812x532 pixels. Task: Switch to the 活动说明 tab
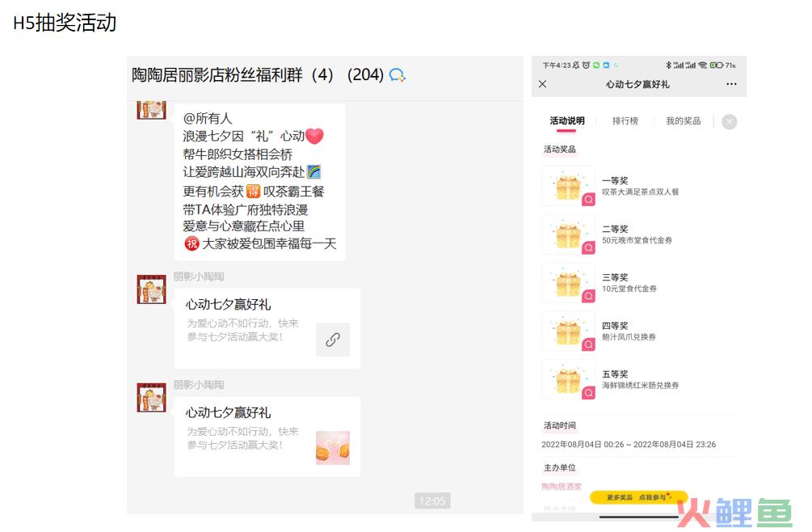(x=566, y=120)
